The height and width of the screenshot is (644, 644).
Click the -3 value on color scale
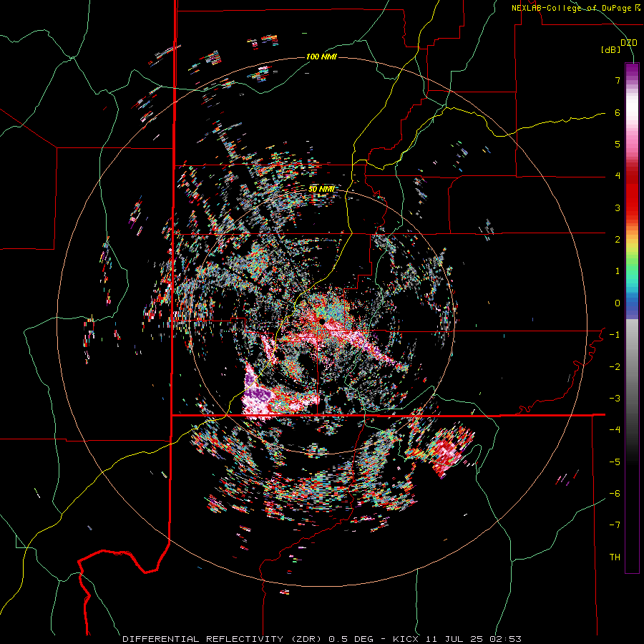pyautogui.click(x=615, y=399)
